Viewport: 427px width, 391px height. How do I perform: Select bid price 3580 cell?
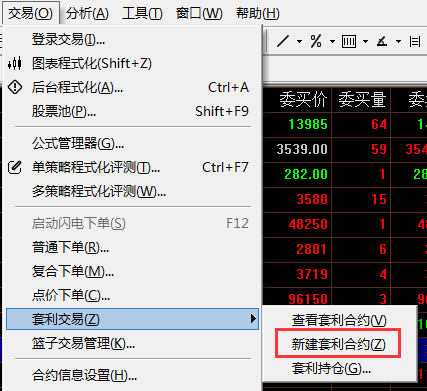pos(298,199)
